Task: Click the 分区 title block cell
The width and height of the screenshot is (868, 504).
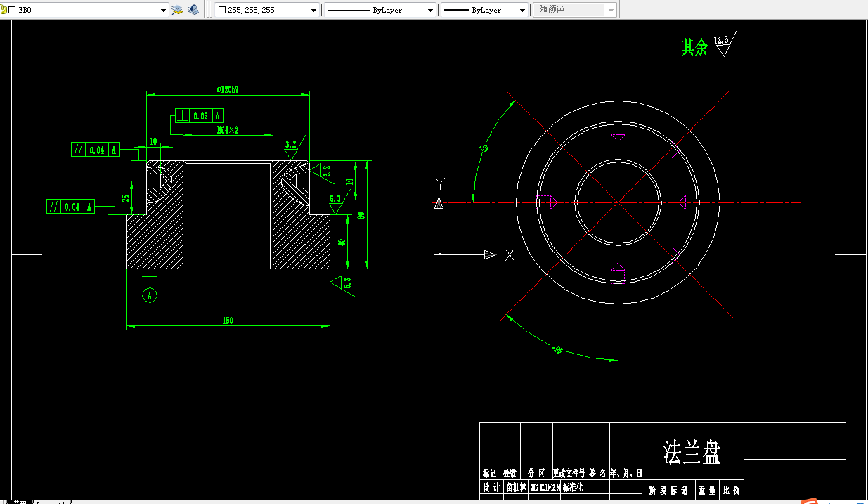Action: coord(536,473)
